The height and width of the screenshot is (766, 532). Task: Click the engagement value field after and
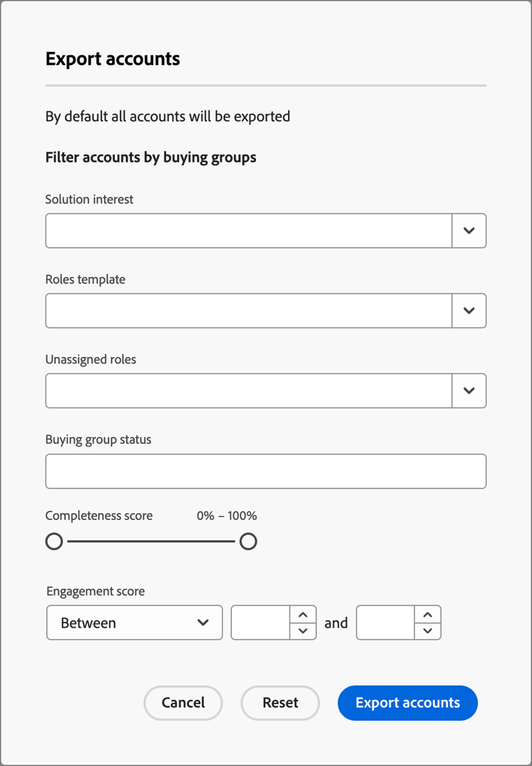click(387, 623)
